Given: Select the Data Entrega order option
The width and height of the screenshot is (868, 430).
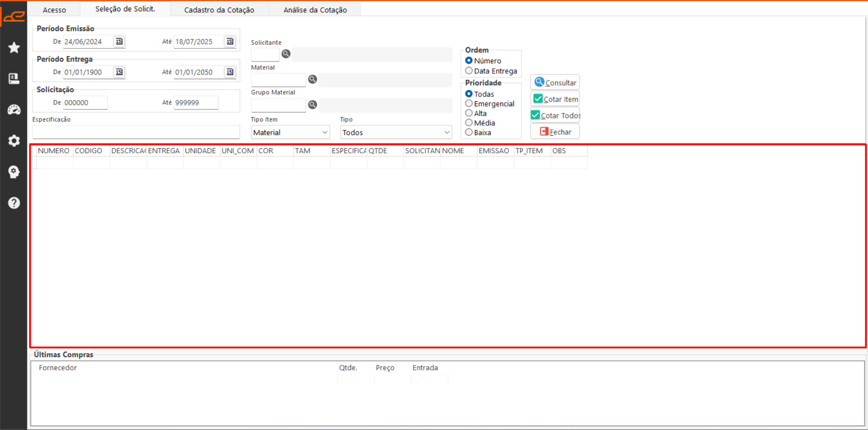Looking at the screenshot, I should (x=469, y=71).
